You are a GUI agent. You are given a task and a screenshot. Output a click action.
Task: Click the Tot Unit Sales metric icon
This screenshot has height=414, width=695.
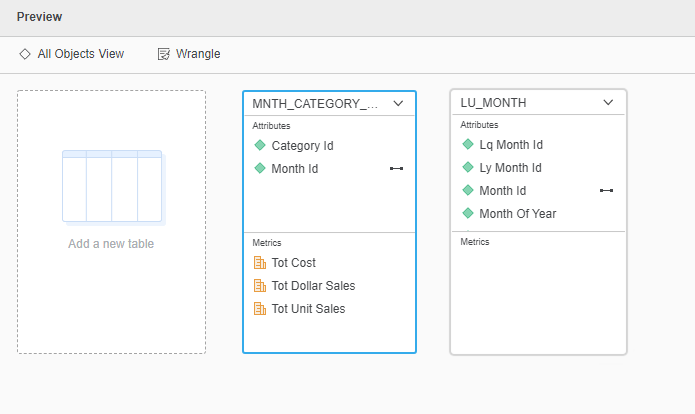(260, 309)
